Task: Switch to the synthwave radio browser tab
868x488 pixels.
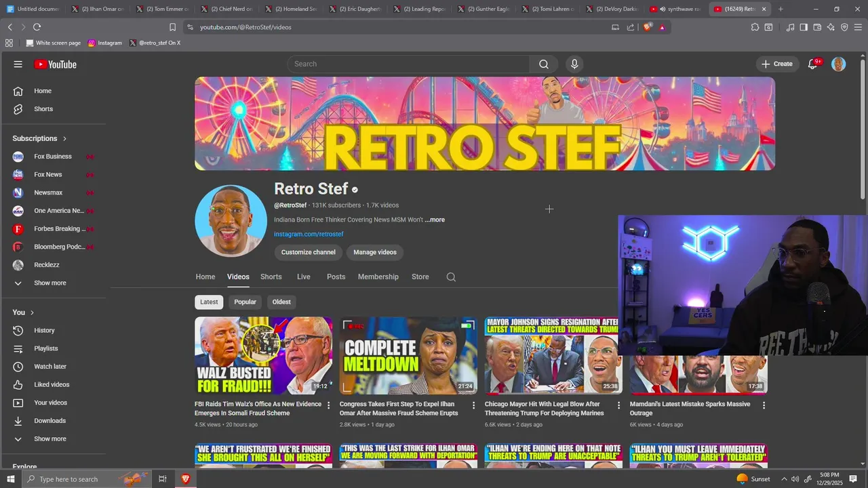Action: [675, 9]
